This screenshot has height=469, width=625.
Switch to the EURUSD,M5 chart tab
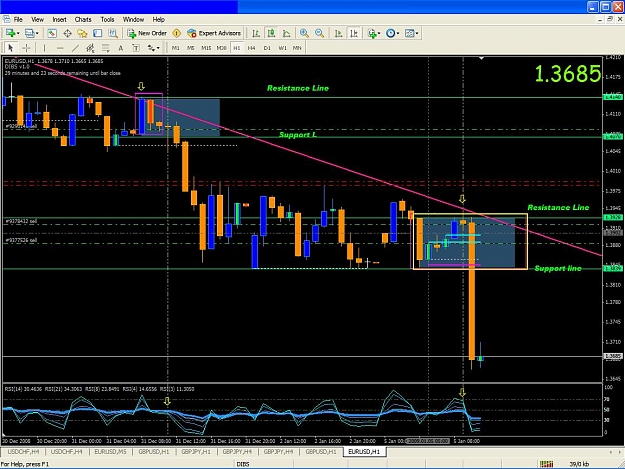(x=110, y=452)
